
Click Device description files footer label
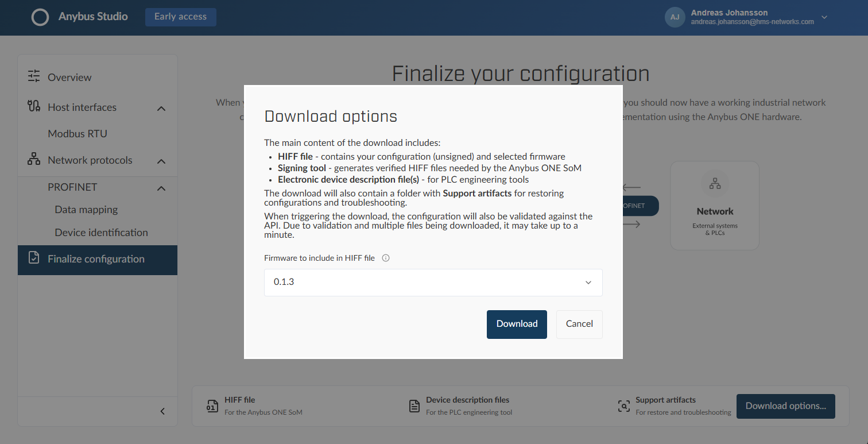(468, 400)
